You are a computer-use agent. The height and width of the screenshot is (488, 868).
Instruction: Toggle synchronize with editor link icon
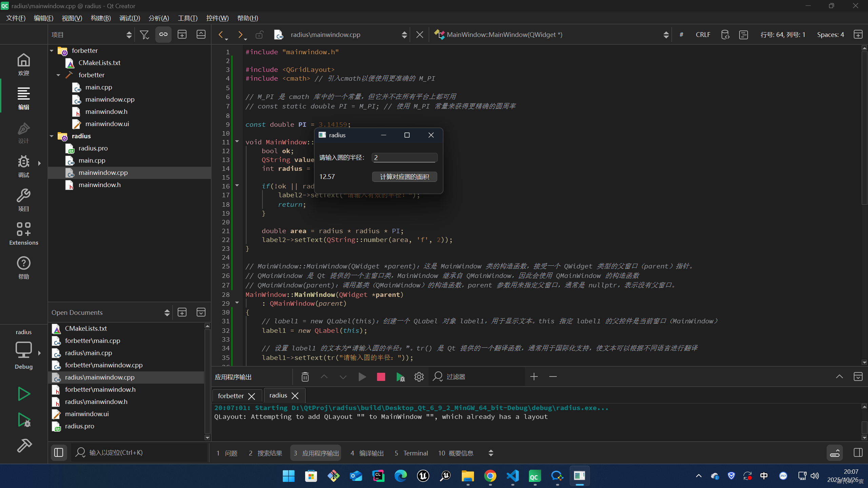pyautogui.click(x=163, y=35)
